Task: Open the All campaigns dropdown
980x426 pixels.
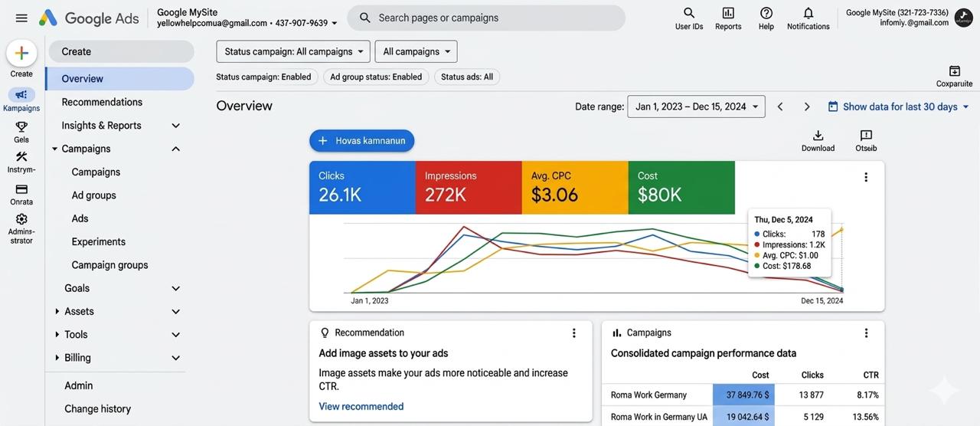Action: 416,51
